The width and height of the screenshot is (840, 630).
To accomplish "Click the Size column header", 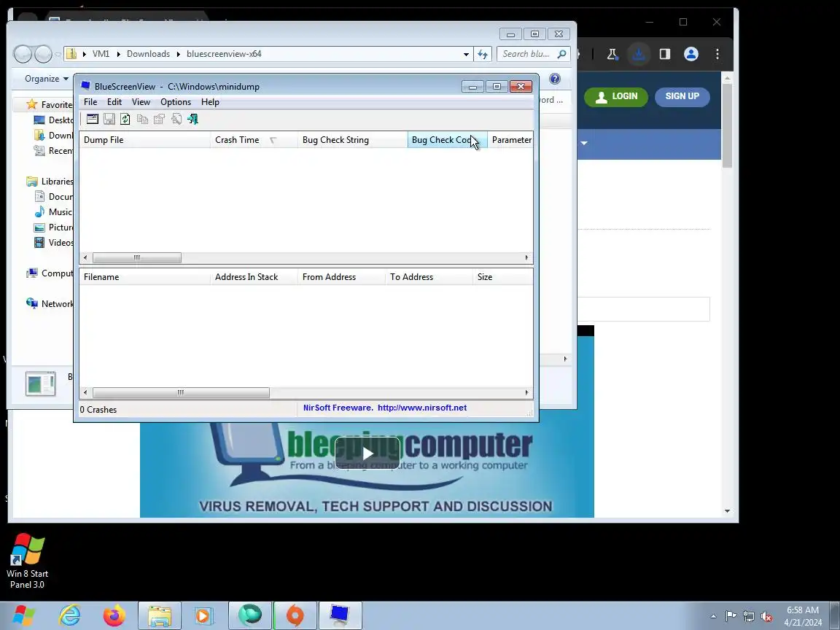I will pyautogui.click(x=502, y=277).
